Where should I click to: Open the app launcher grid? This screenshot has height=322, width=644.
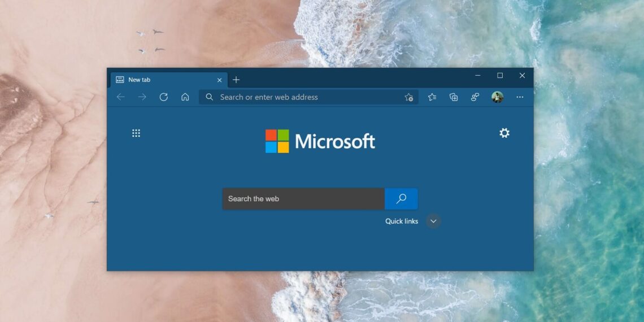pos(136,133)
